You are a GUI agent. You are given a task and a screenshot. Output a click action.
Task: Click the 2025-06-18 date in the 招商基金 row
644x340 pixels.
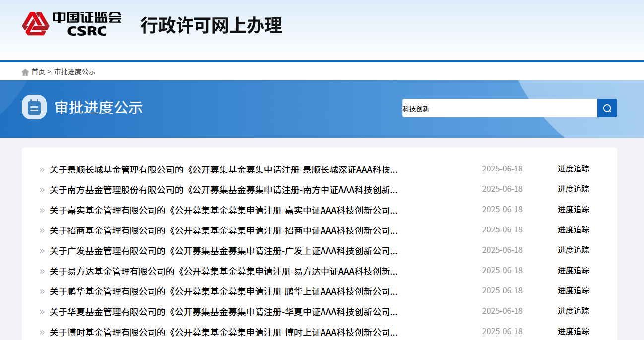click(x=503, y=229)
